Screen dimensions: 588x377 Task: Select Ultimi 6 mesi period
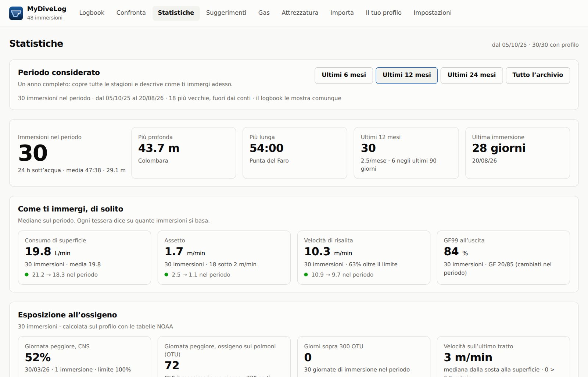coord(344,75)
